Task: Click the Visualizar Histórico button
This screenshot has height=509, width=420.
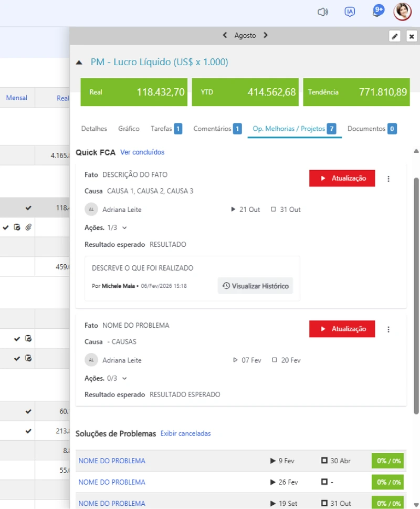Action: point(255,286)
